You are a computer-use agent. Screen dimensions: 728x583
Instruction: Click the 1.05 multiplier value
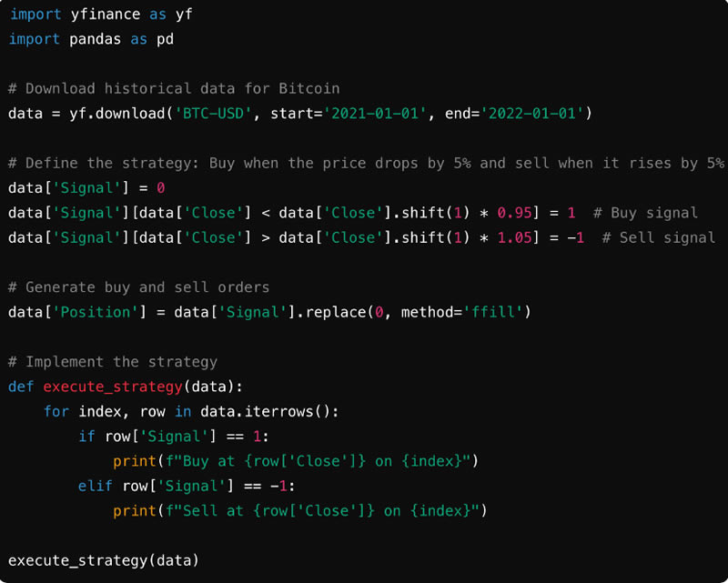(514, 237)
